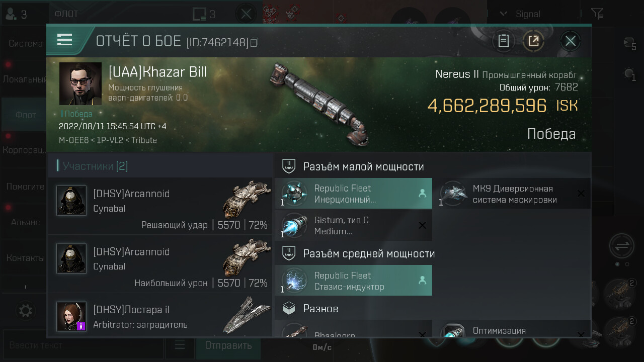Click the chat text input field
The width and height of the screenshot is (644, 362).
83,345
